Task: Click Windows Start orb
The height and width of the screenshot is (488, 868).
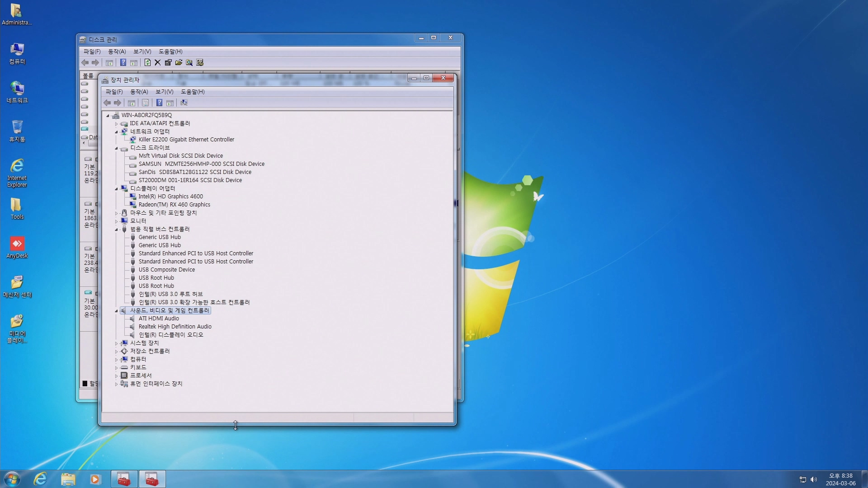Action: pos(12,479)
